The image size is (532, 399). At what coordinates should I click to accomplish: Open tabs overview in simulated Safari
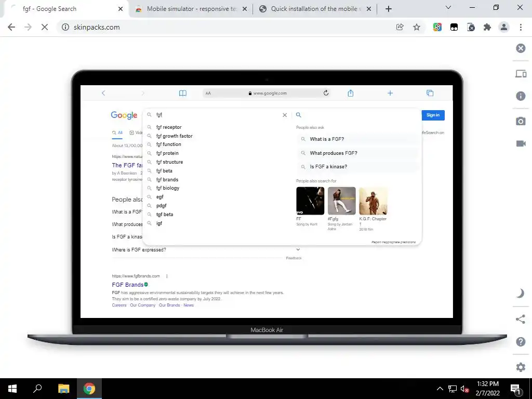430,93
